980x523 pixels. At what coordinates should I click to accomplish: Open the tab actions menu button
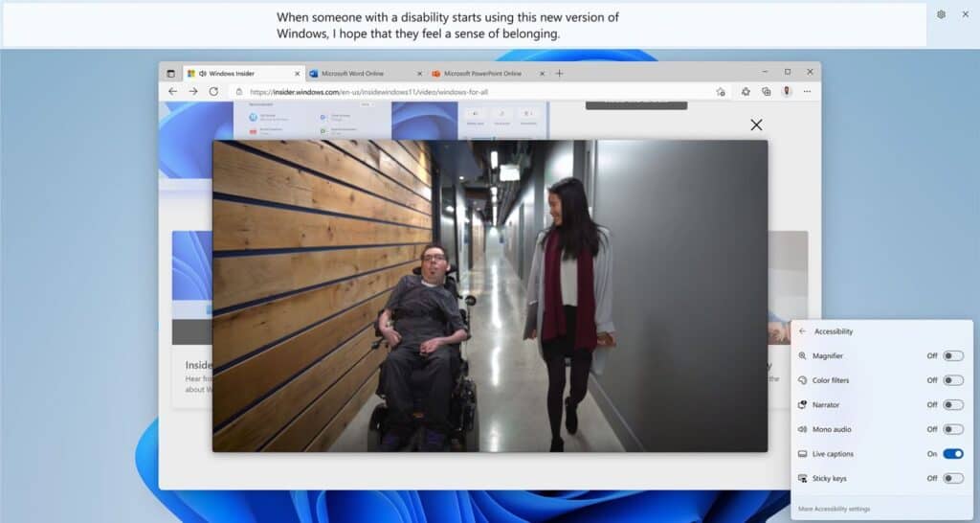(x=171, y=73)
